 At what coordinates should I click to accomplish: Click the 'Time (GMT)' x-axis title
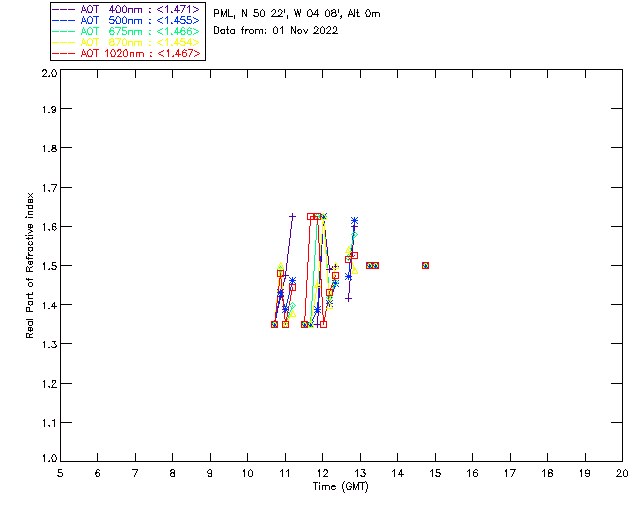pos(340,486)
